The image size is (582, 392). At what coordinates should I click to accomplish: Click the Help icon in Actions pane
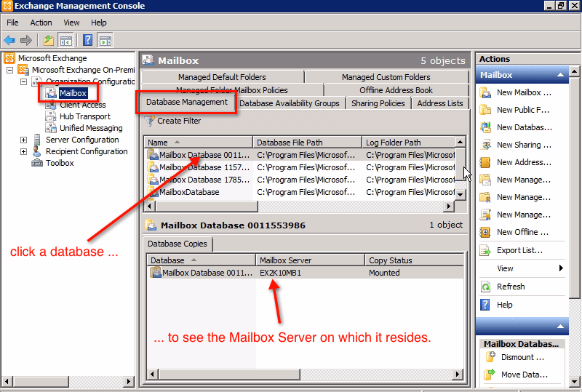tap(485, 305)
